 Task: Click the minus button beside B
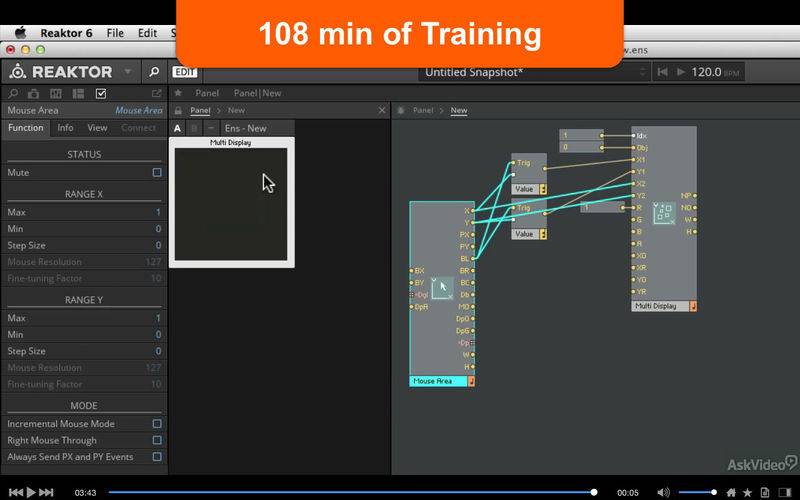tap(211, 128)
